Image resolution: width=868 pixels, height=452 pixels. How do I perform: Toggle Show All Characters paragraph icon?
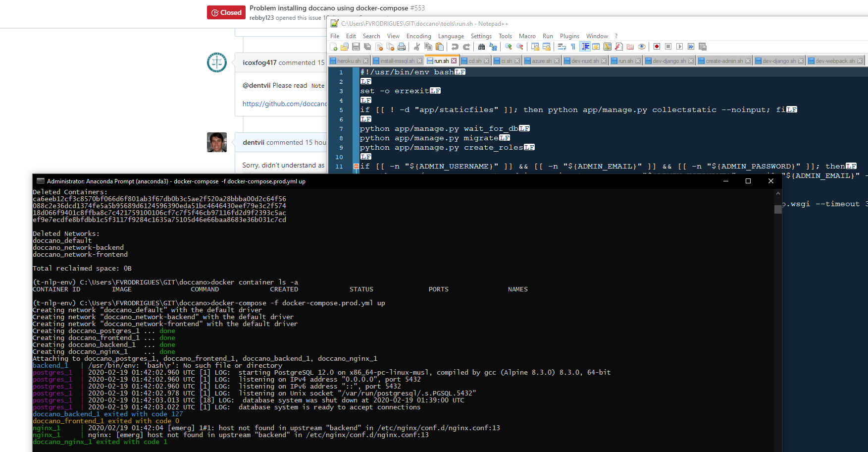[572, 47]
